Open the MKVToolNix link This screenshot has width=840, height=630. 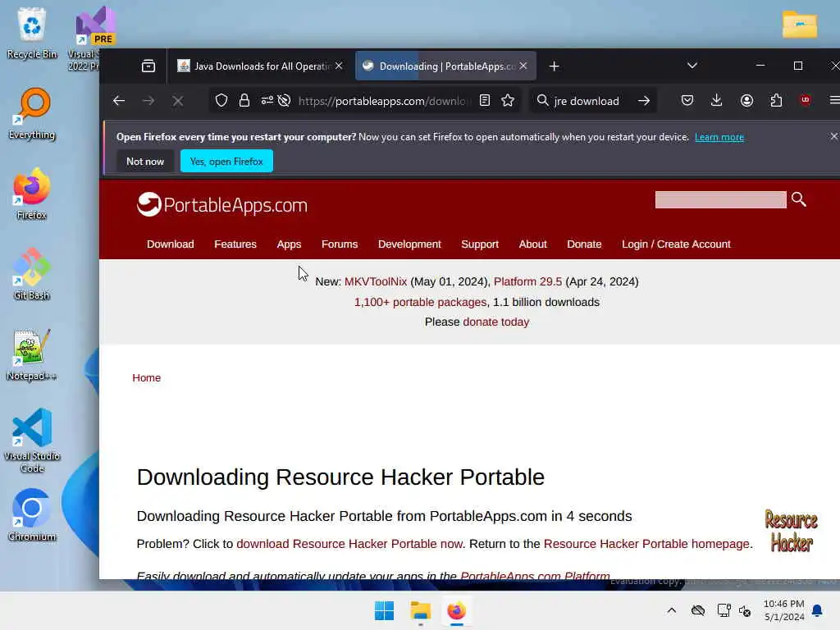(376, 282)
